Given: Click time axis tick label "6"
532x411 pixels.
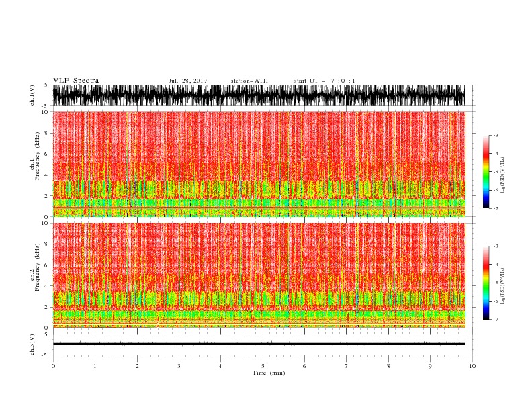Looking at the screenshot, I should click(x=304, y=366).
